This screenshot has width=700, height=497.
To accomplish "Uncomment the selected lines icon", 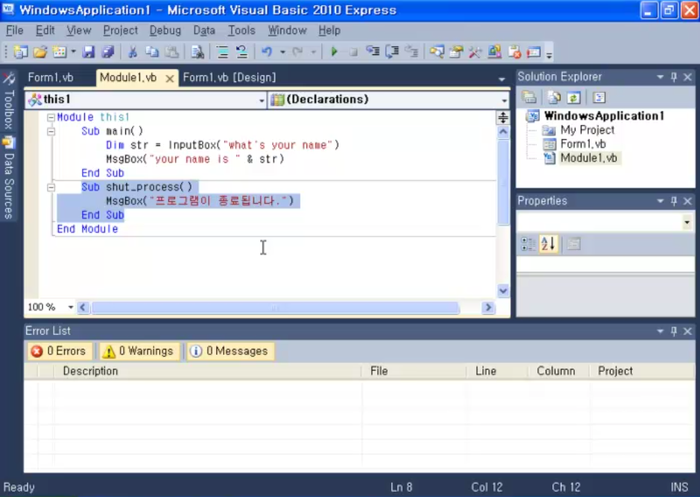I will [242, 52].
